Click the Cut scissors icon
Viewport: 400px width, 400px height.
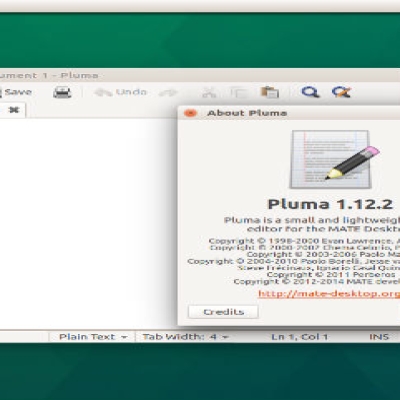tap(209, 92)
